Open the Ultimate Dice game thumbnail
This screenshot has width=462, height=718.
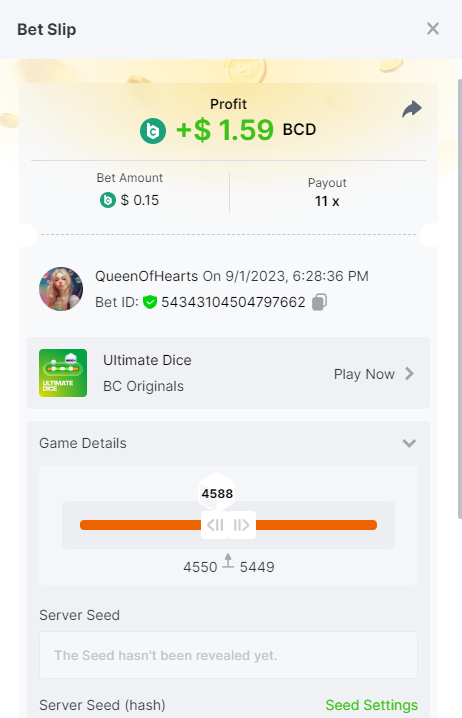coord(63,373)
